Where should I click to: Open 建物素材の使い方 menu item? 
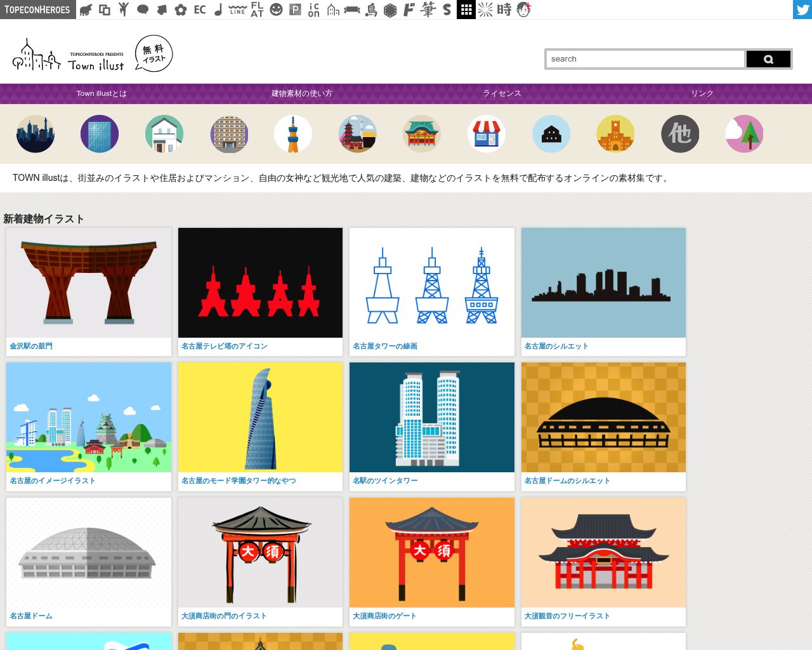click(302, 93)
